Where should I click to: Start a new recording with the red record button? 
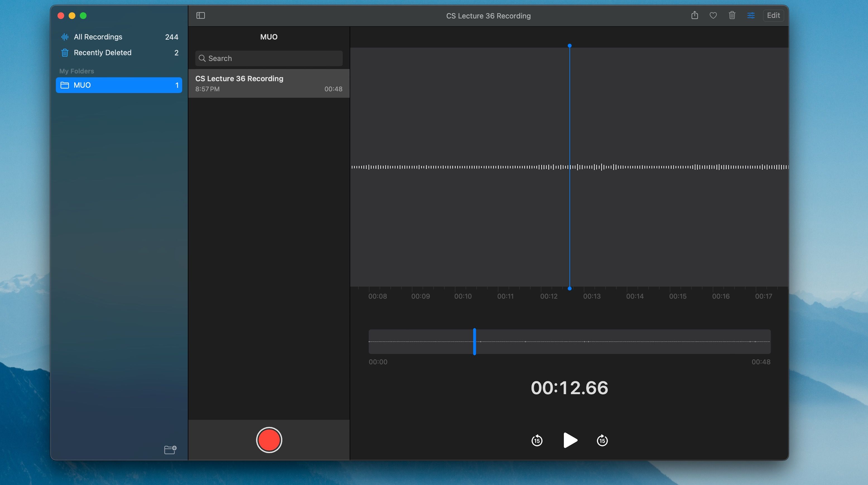click(268, 440)
